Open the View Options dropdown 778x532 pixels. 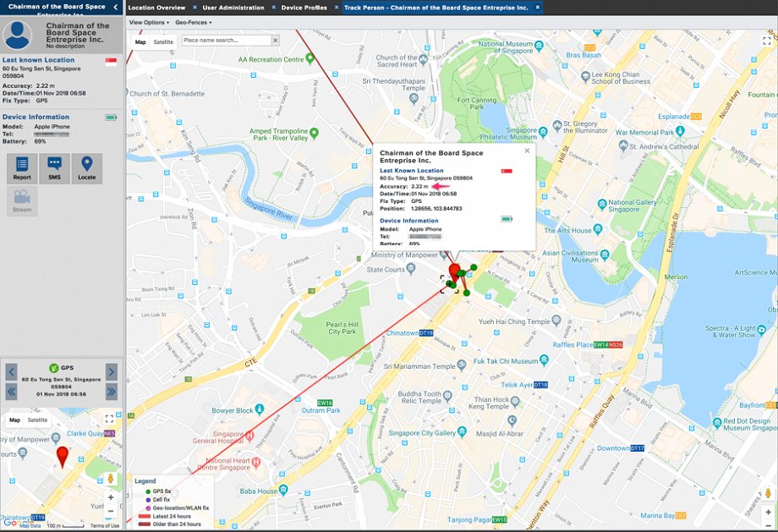[x=149, y=22]
